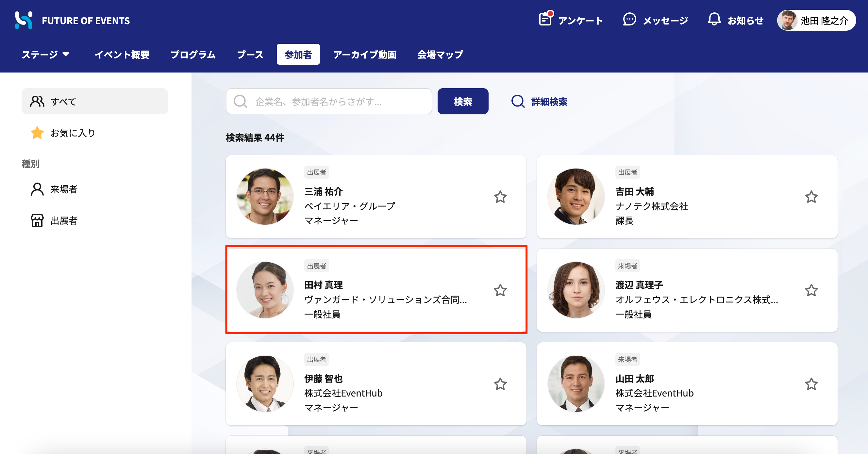Open 渡辺 真理子 profile photo

[x=576, y=290]
